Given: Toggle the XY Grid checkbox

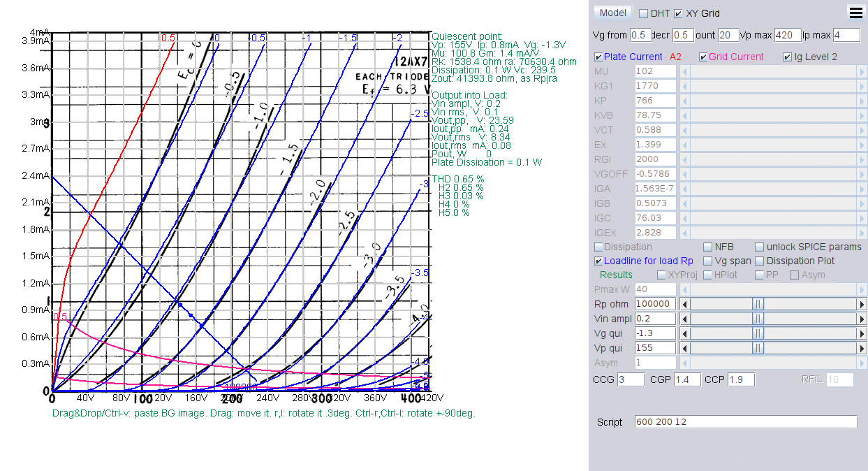Looking at the screenshot, I should point(679,13).
